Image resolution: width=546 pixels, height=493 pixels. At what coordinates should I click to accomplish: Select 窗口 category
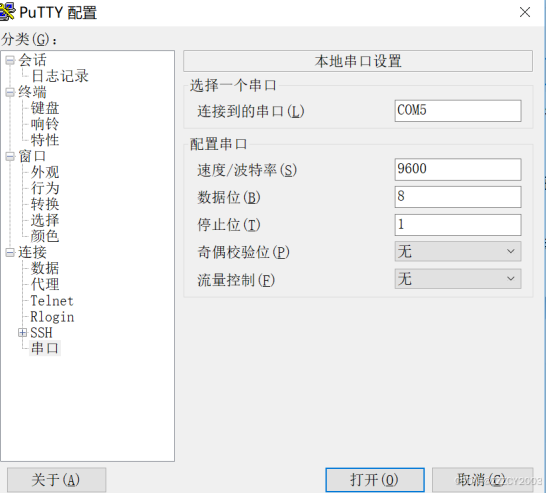click(x=32, y=156)
